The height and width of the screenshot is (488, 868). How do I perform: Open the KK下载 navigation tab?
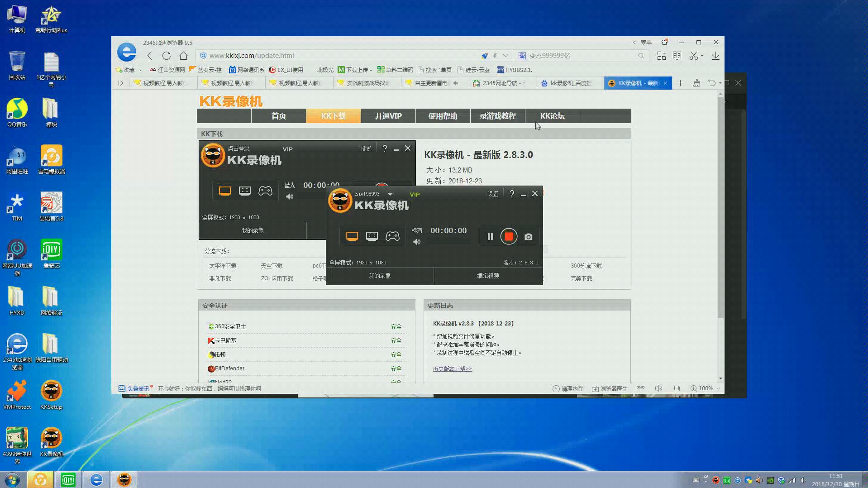click(x=334, y=116)
